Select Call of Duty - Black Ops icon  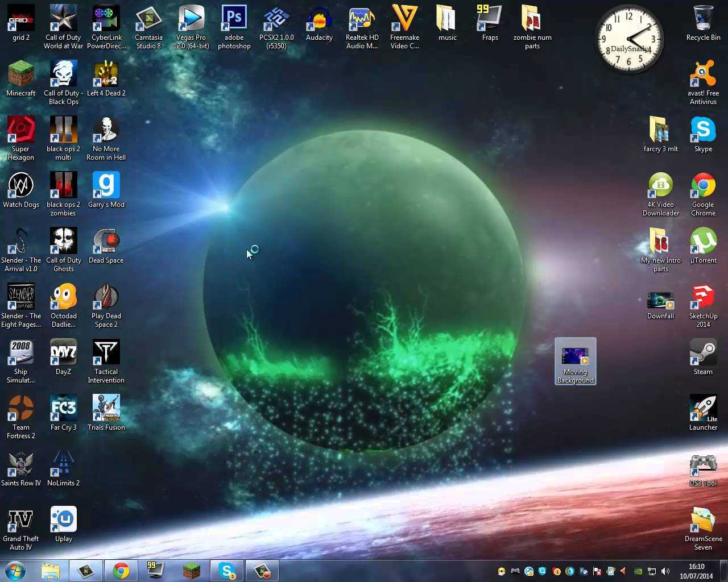click(63, 83)
